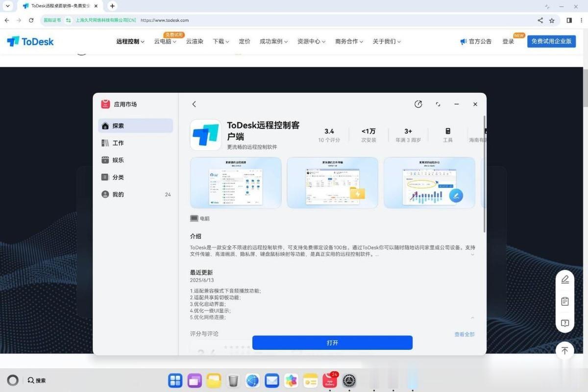Screen dimensions: 588x392
Task: Click the browser forward arrow
Action: (x=19, y=20)
